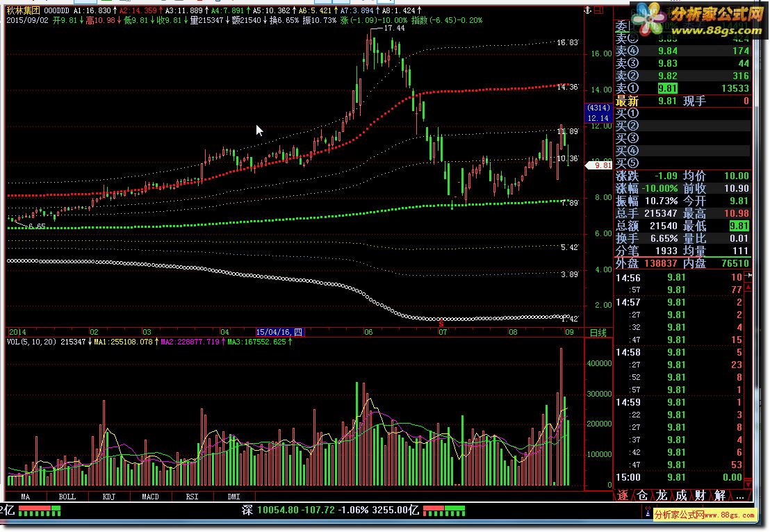Click the tick list vertical scrollbar track
The image size is (770, 532).
click(748, 385)
